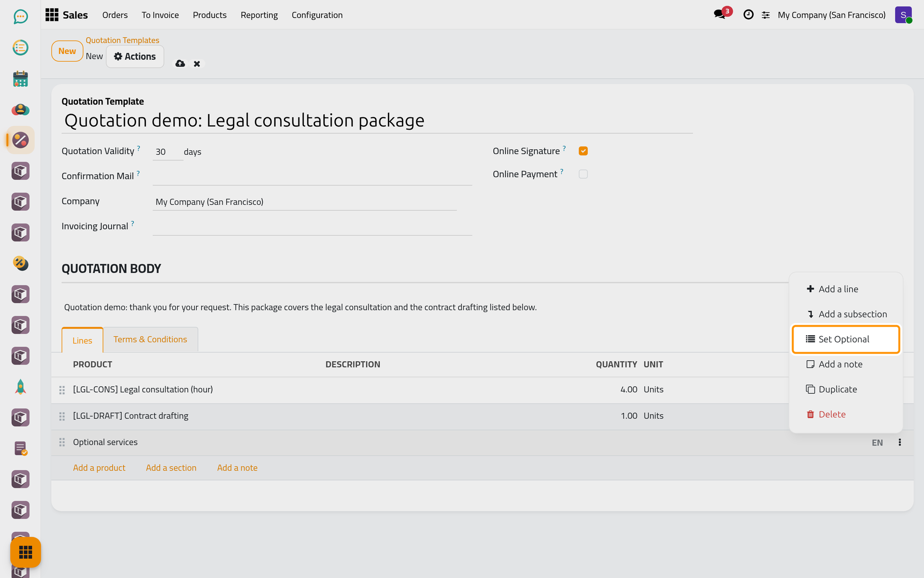This screenshot has width=924, height=578.
Task: Enable the Online Payment checkbox
Action: click(583, 174)
